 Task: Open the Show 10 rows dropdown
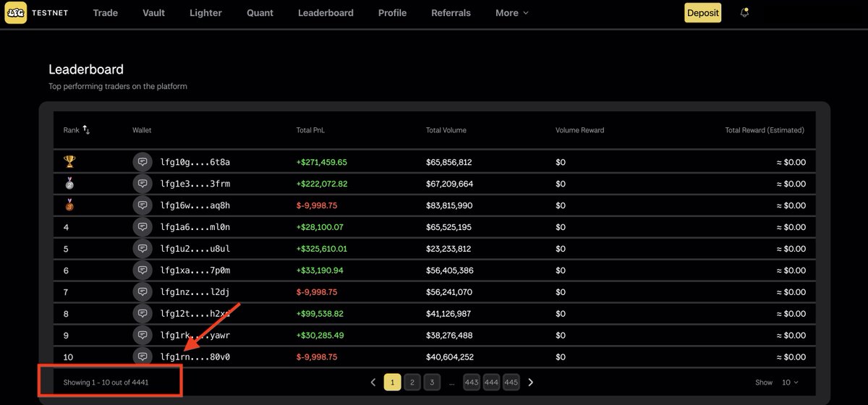[790, 382]
